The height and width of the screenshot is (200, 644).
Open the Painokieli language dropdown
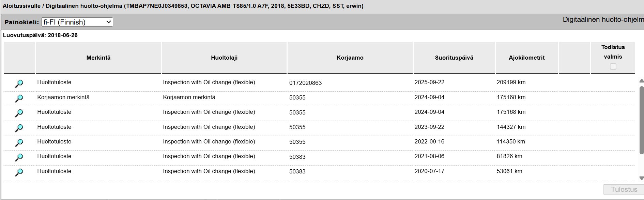(x=77, y=22)
